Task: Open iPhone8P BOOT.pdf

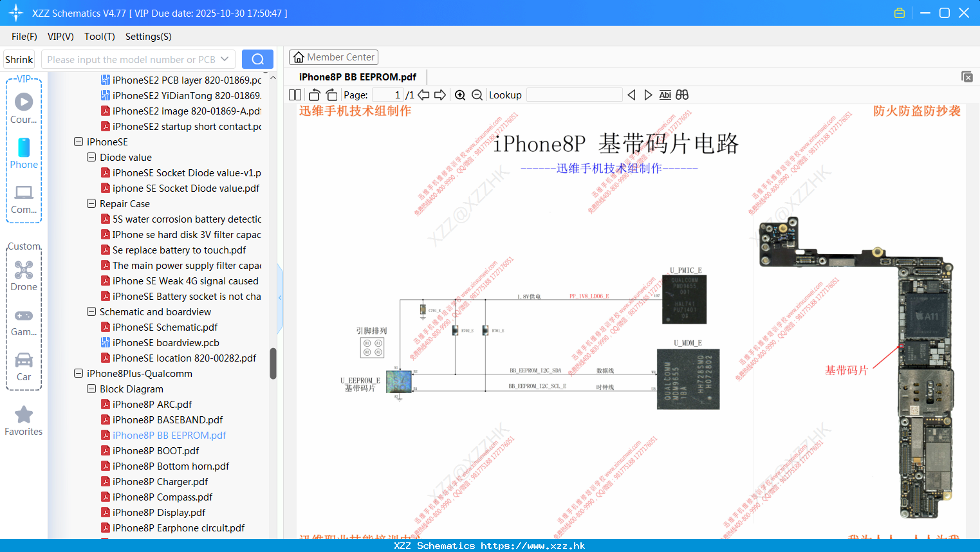Action: pyautogui.click(x=149, y=450)
